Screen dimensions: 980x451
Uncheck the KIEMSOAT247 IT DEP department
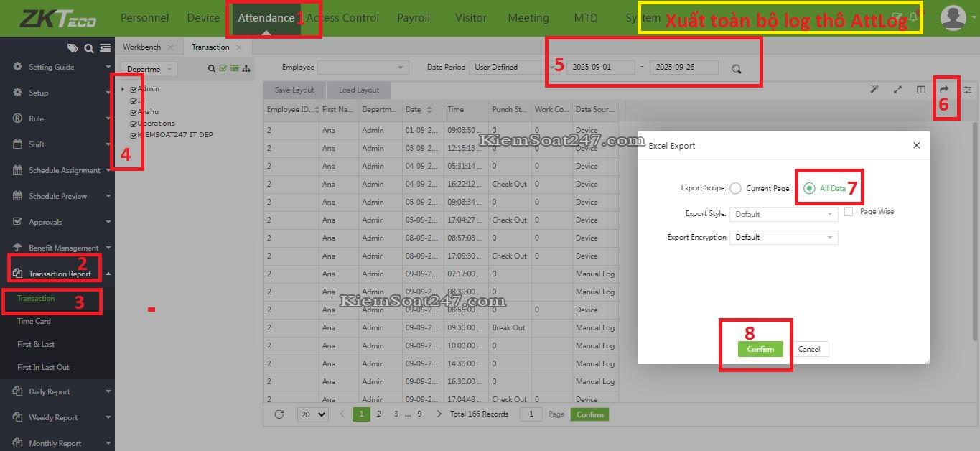[134, 135]
